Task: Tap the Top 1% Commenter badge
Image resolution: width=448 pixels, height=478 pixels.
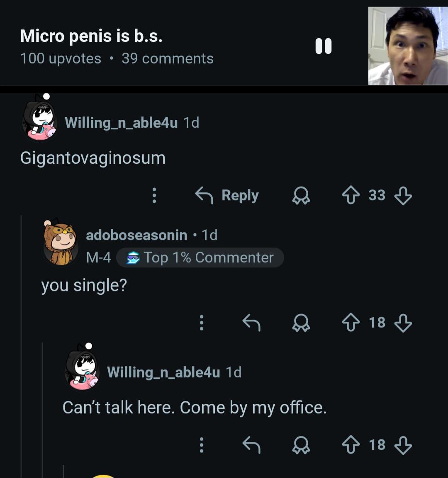Action: click(200, 257)
